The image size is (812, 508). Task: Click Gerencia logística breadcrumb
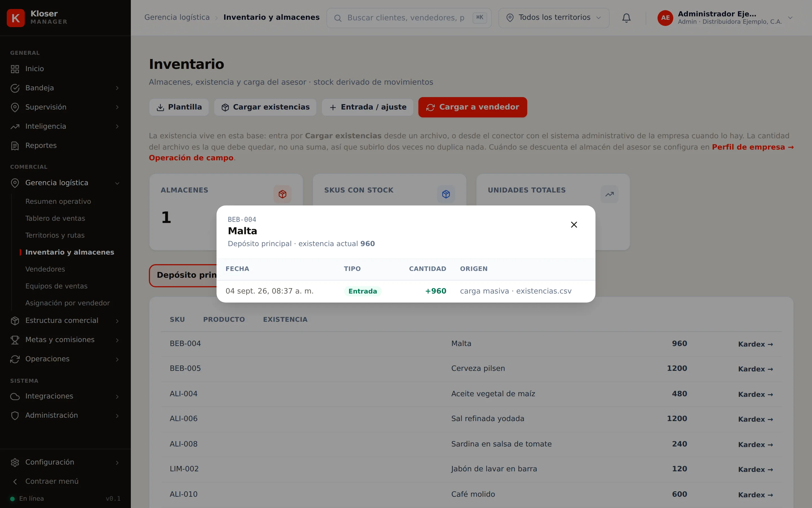pyautogui.click(x=177, y=17)
